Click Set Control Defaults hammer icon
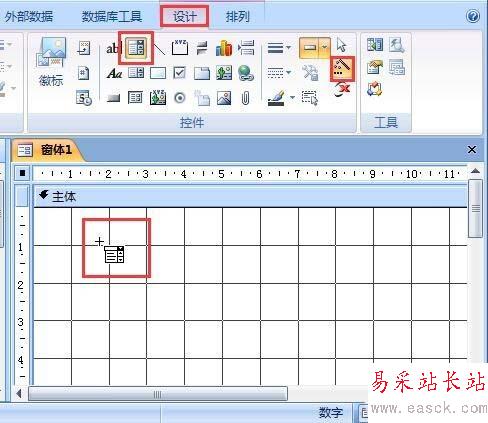Image resolution: width=488 pixels, height=423 pixels. (x=310, y=73)
